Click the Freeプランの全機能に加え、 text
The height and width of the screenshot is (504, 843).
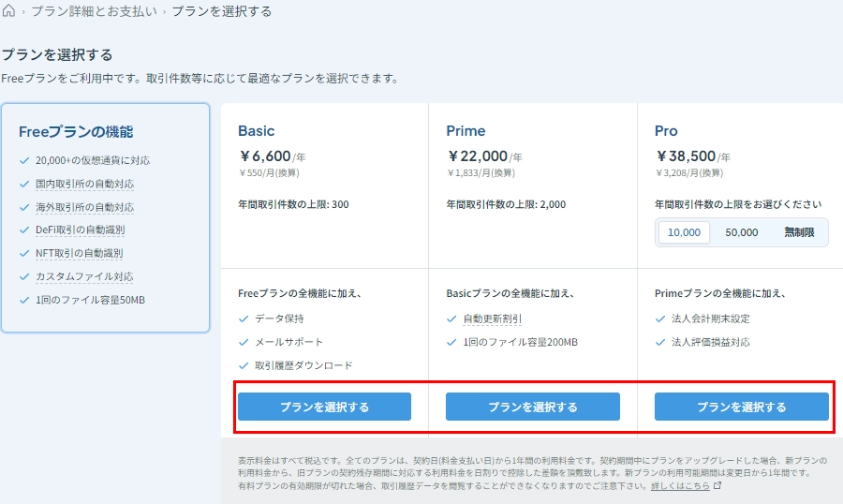(x=300, y=293)
